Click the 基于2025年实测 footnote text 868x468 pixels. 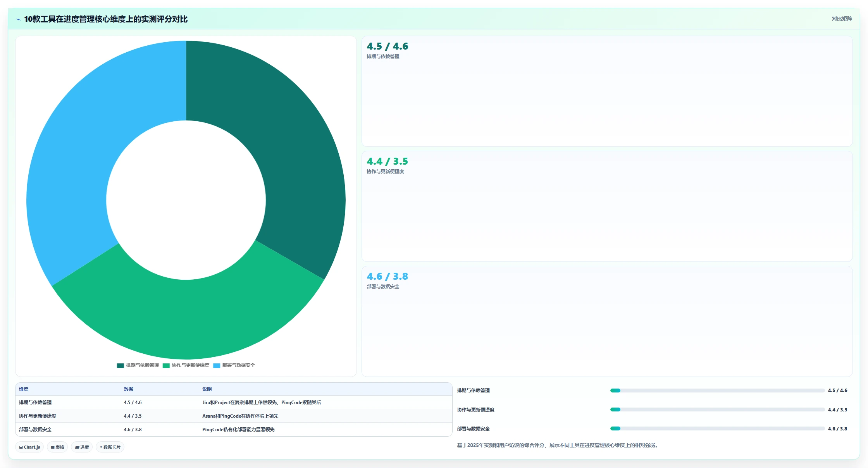558,446
